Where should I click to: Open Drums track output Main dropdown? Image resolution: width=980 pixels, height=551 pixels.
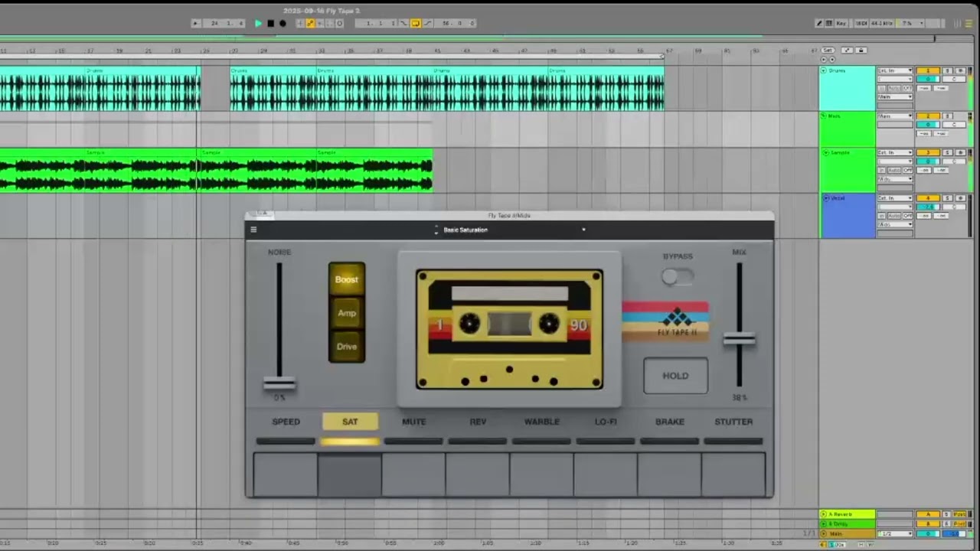tap(895, 96)
